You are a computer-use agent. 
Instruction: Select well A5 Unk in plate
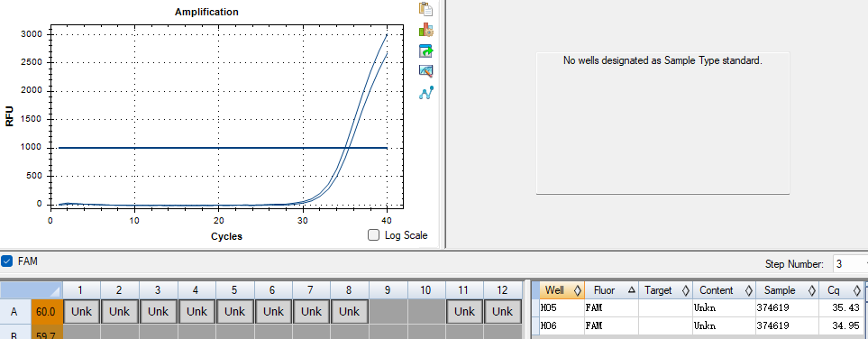pyautogui.click(x=234, y=312)
